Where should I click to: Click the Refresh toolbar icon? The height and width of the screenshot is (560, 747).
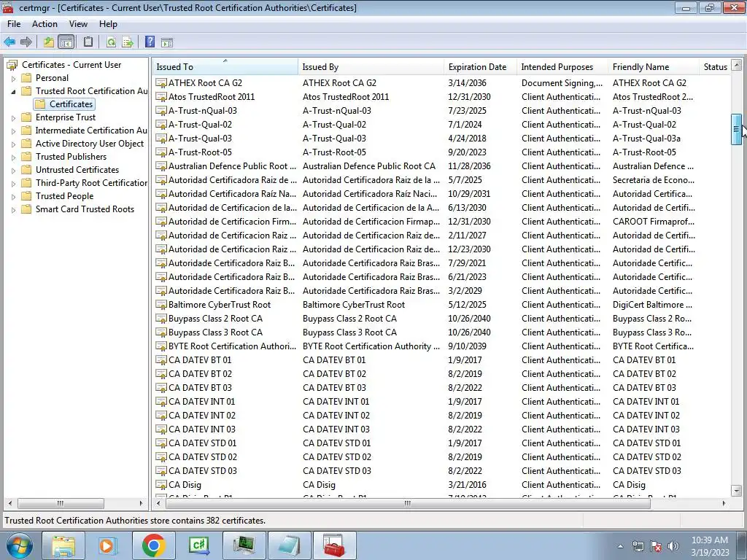(x=111, y=42)
